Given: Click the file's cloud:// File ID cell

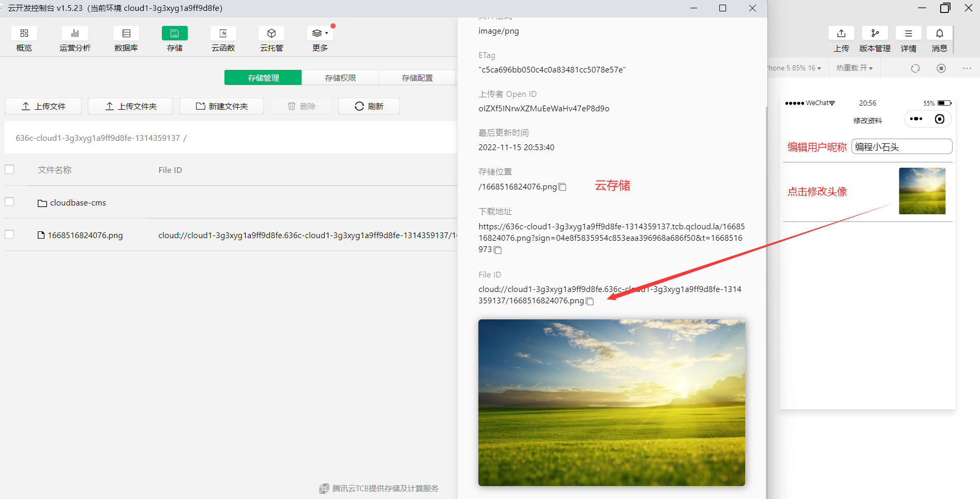Looking at the screenshot, I should tap(308, 235).
